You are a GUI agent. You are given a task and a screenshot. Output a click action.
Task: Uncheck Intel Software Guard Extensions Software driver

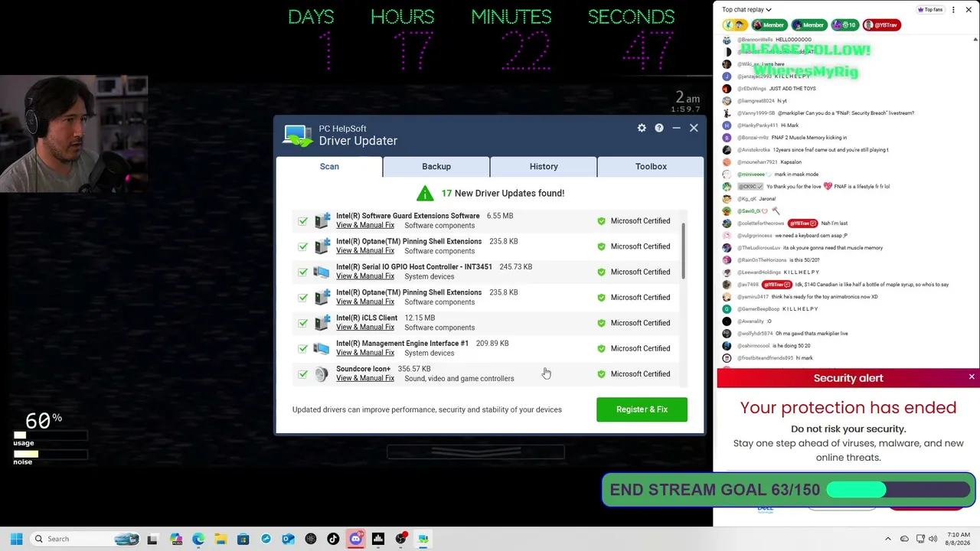303,221
